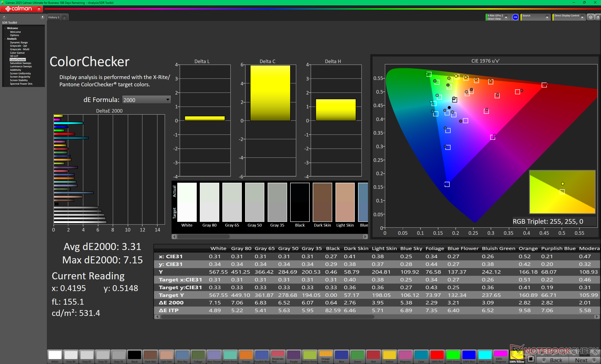Select the Color Gamut page

point(17,53)
